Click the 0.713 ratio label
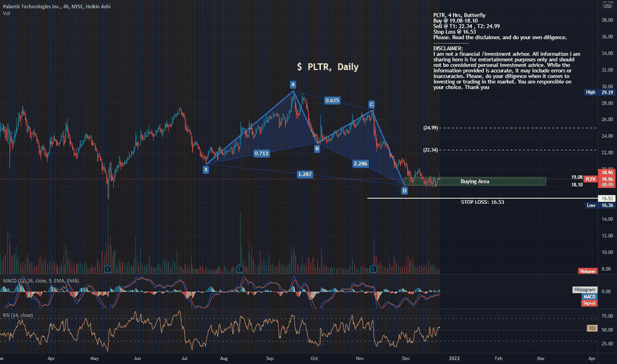Screen dimensions: 617x364 261,154
